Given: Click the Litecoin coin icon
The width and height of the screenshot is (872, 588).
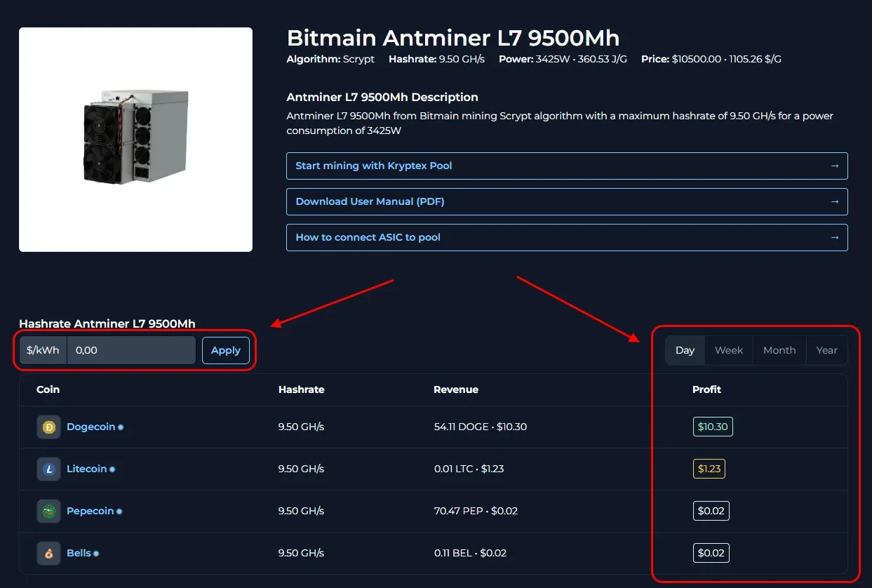Looking at the screenshot, I should coord(49,469).
